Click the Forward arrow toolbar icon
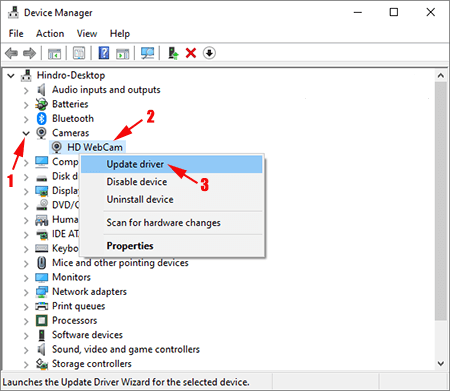 click(x=29, y=53)
